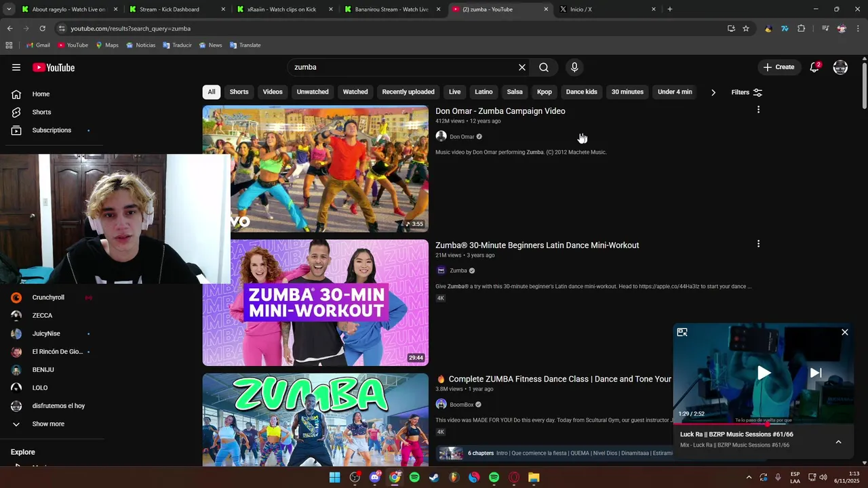Select the Recently uploaded chip

point(408,92)
